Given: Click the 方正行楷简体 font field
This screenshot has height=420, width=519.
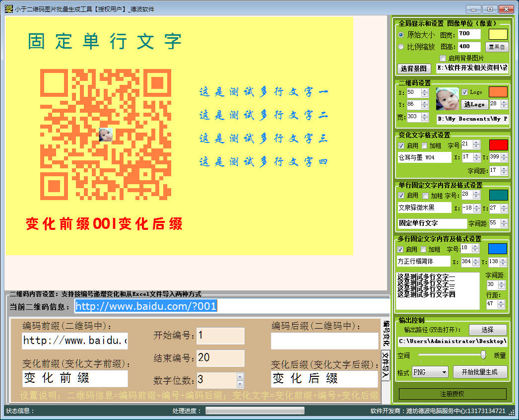Looking at the screenshot, I should (423, 261).
